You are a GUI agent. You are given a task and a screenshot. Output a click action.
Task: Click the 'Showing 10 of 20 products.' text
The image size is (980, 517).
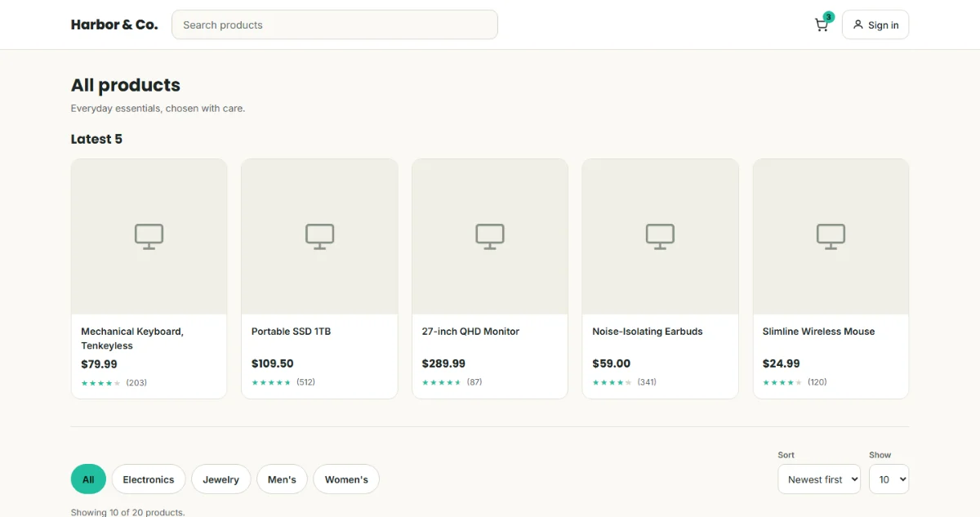[128, 512]
